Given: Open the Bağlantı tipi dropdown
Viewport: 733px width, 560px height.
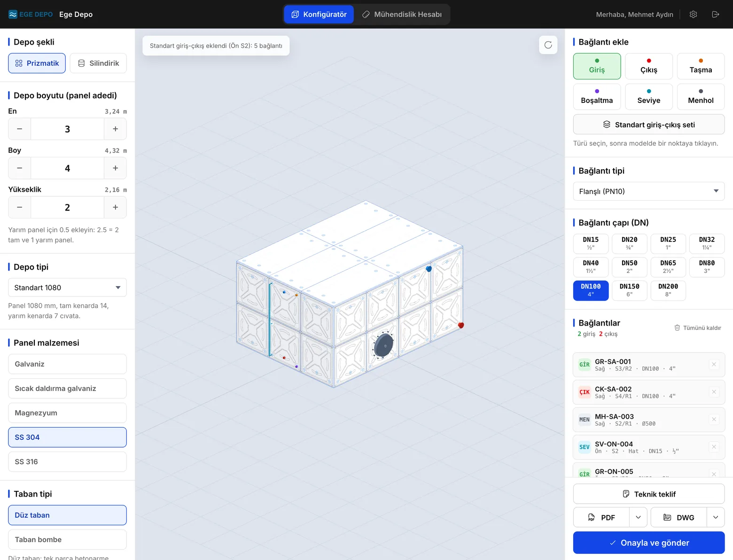Looking at the screenshot, I should tap(649, 191).
